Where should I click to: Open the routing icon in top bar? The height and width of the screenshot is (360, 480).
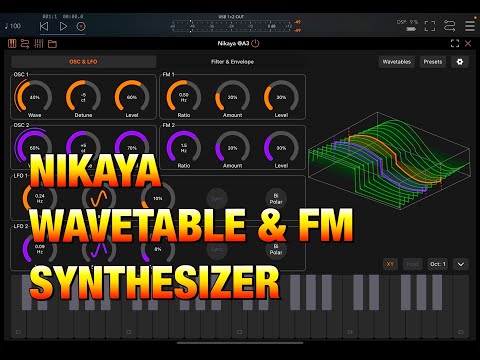(x=450, y=26)
